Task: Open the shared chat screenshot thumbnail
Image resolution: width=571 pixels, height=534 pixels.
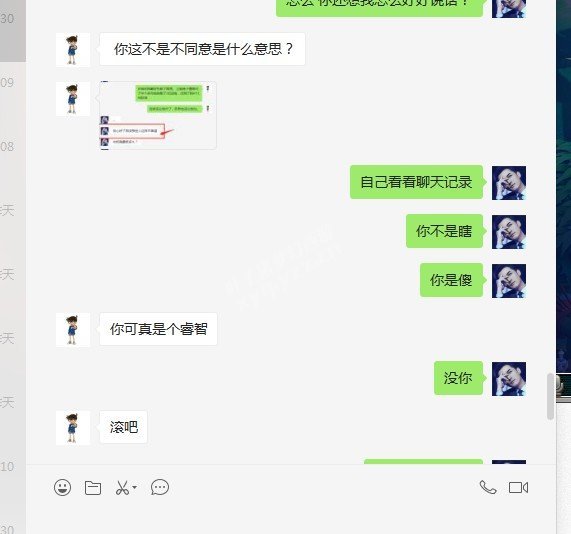Action: (x=158, y=115)
